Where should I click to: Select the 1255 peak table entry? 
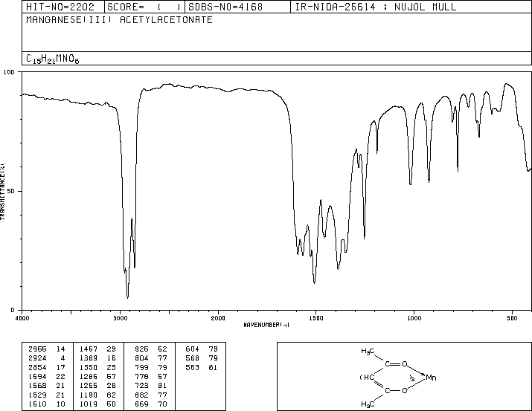pyautogui.click(x=97, y=386)
